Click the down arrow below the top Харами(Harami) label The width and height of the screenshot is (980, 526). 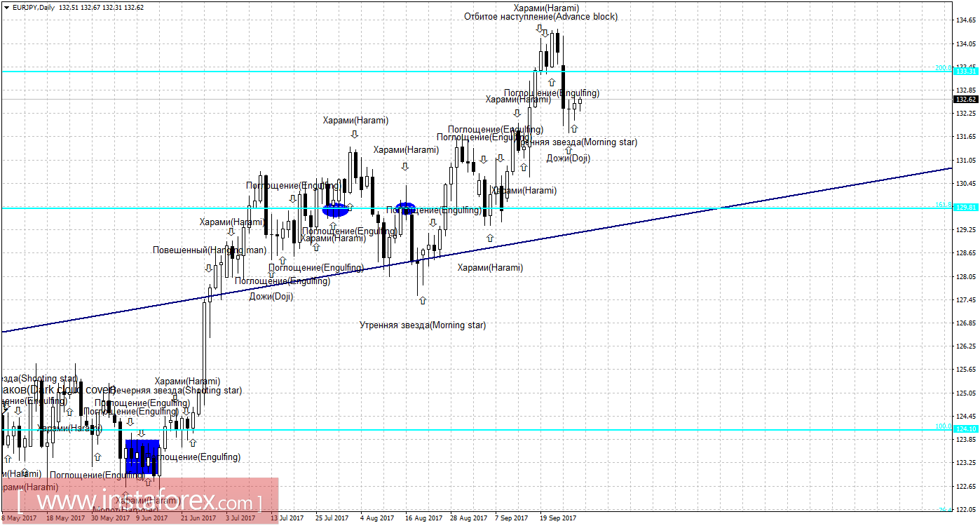(x=540, y=29)
